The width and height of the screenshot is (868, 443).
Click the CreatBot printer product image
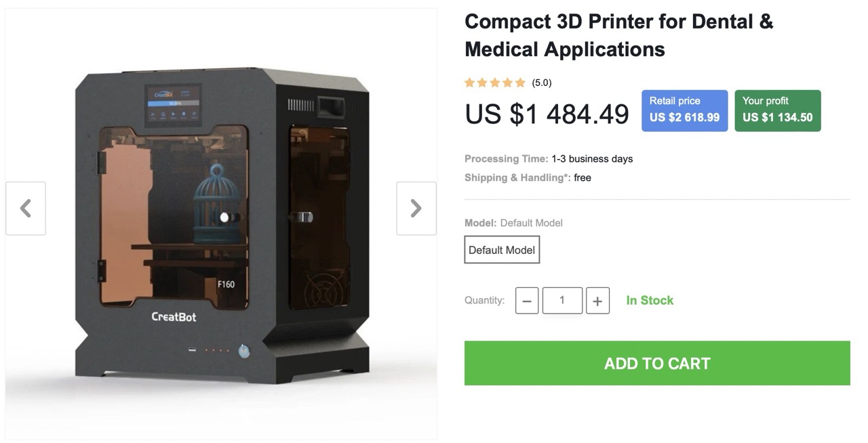point(222,224)
